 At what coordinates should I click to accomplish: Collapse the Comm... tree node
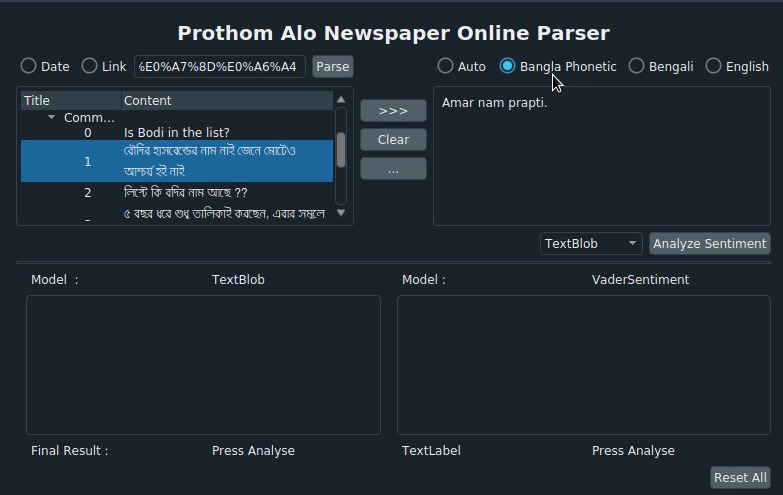[51, 117]
